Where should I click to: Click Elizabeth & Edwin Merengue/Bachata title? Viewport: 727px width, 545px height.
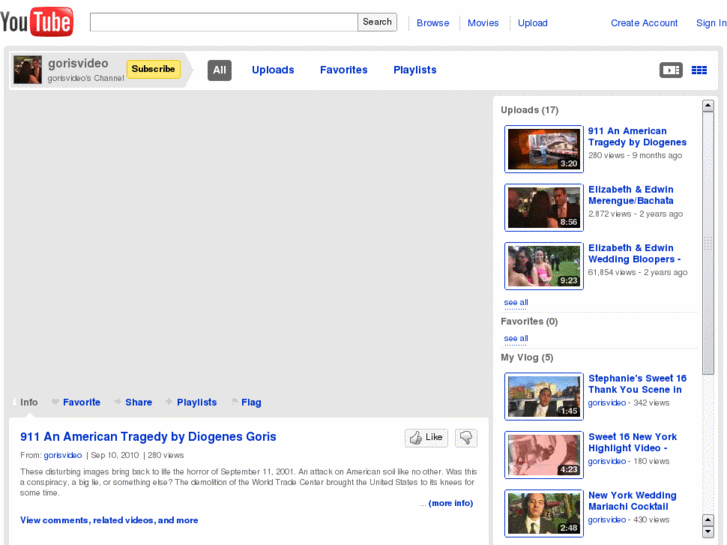pyautogui.click(x=631, y=195)
